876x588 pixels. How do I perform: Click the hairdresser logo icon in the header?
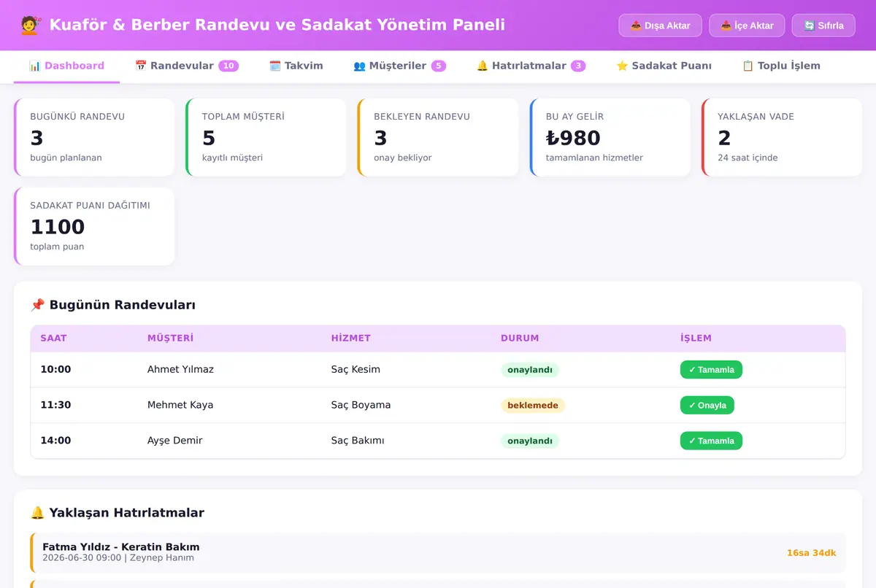coord(30,25)
